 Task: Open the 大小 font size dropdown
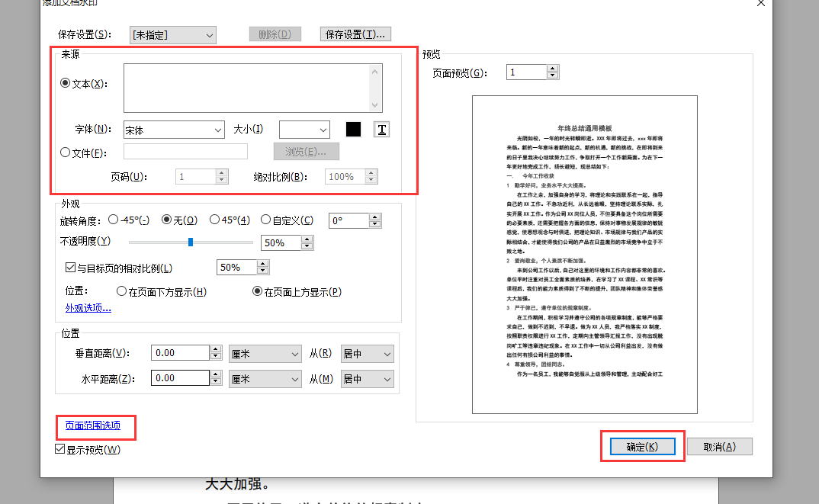click(x=304, y=130)
